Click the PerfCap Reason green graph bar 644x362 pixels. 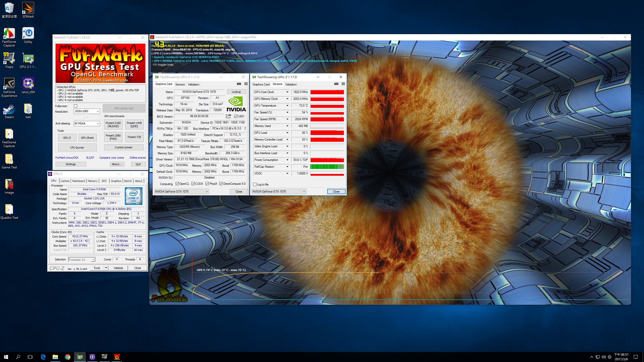coord(327,167)
